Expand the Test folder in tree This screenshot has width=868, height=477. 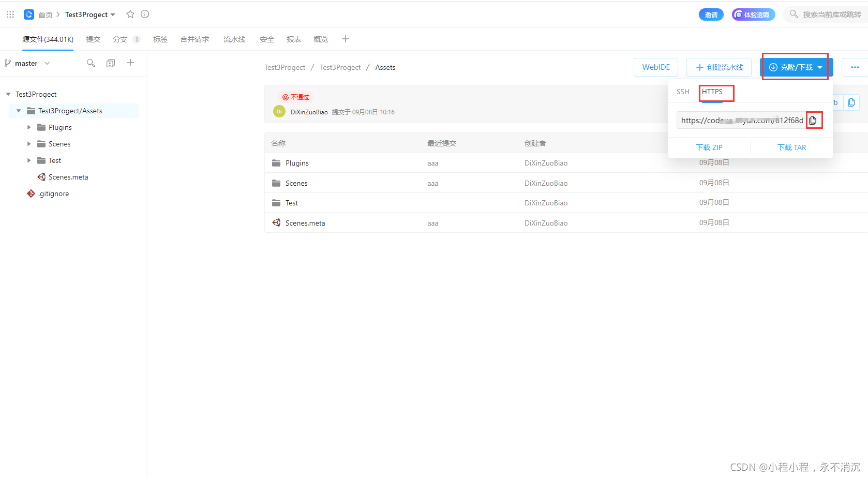pyautogui.click(x=29, y=160)
